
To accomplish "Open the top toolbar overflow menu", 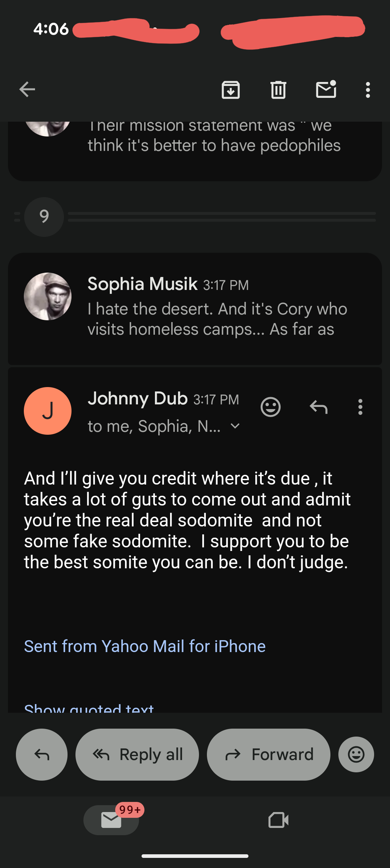I will 368,90.
